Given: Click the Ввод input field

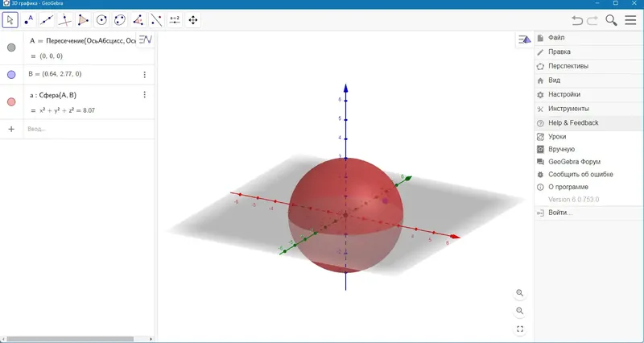Looking at the screenshot, I should 89,129.
